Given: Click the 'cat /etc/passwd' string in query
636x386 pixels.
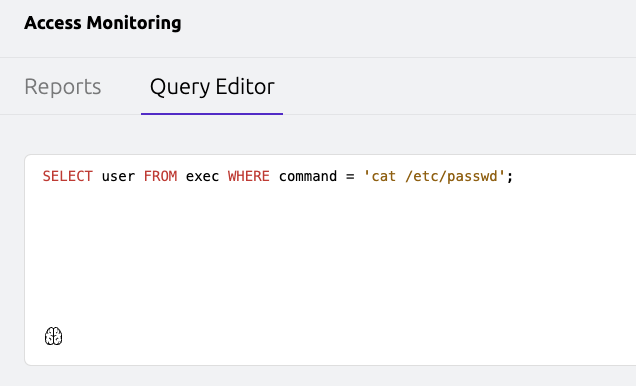Looking at the screenshot, I should 434,176.
